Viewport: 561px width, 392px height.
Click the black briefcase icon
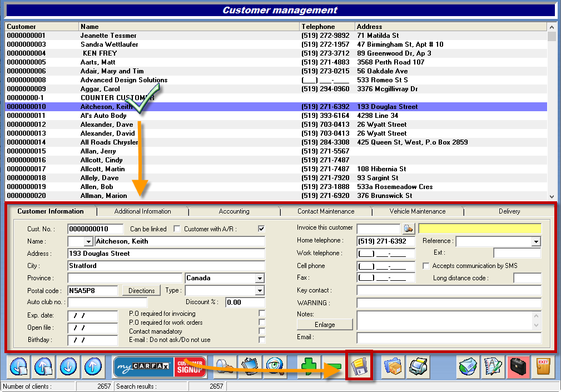click(x=518, y=366)
